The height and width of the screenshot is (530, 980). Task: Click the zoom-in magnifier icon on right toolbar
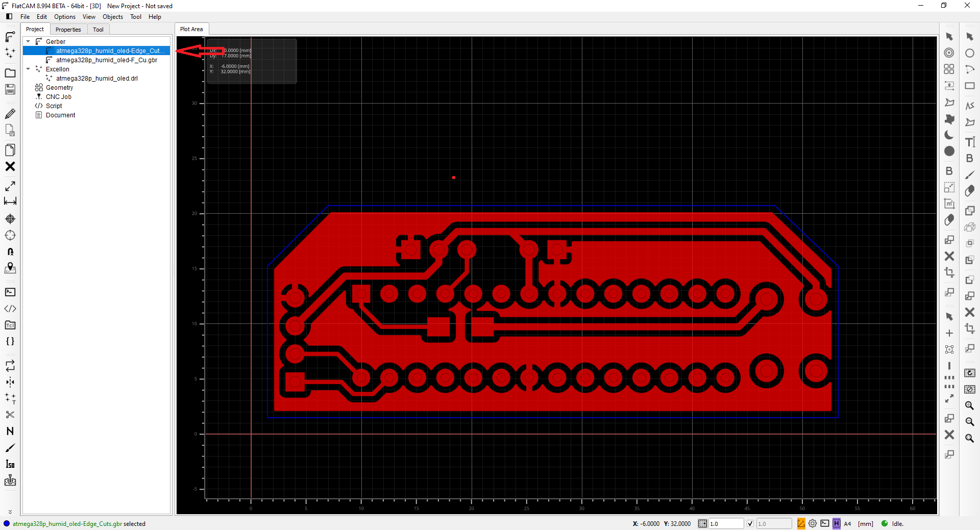click(x=970, y=406)
